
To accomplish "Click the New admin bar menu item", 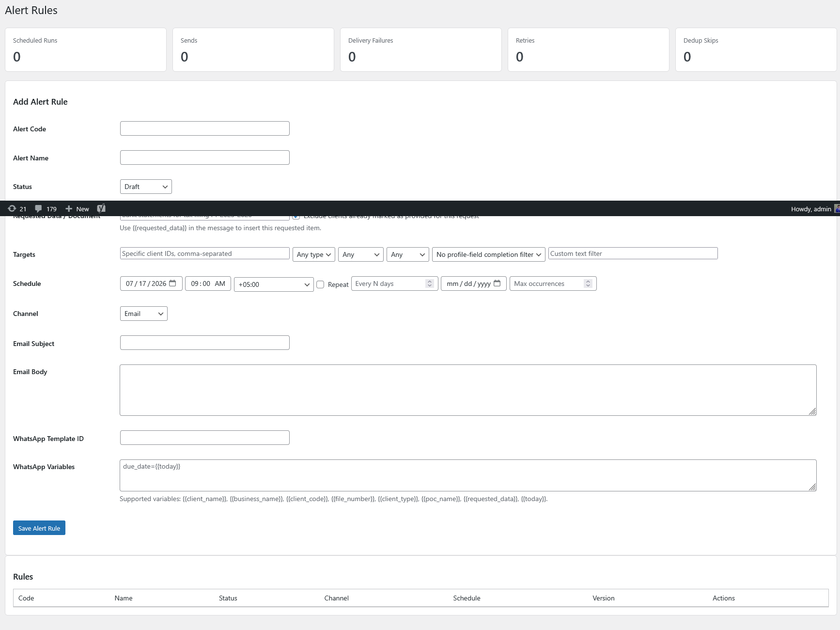I will point(78,209).
